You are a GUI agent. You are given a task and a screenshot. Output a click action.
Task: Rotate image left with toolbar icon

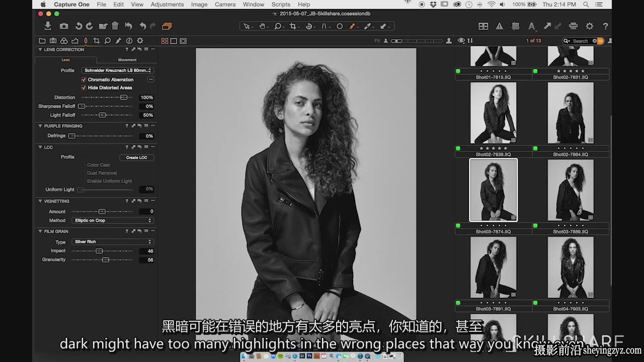tap(78, 26)
